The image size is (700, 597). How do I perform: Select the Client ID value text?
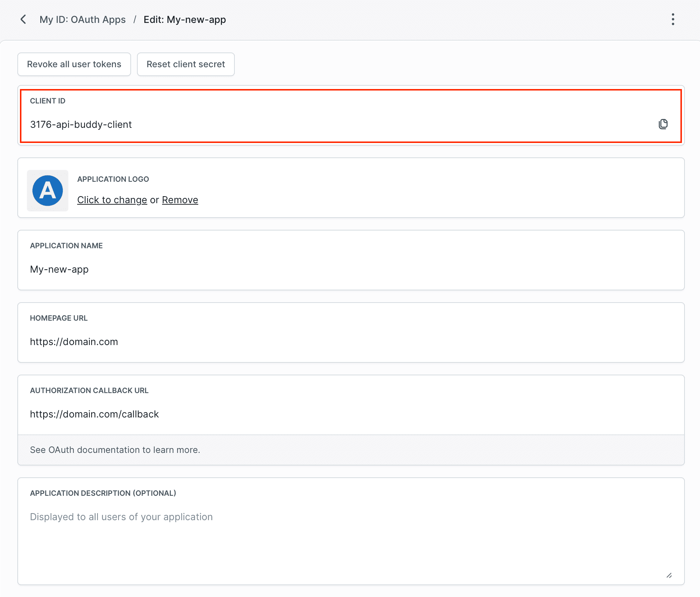coord(81,124)
